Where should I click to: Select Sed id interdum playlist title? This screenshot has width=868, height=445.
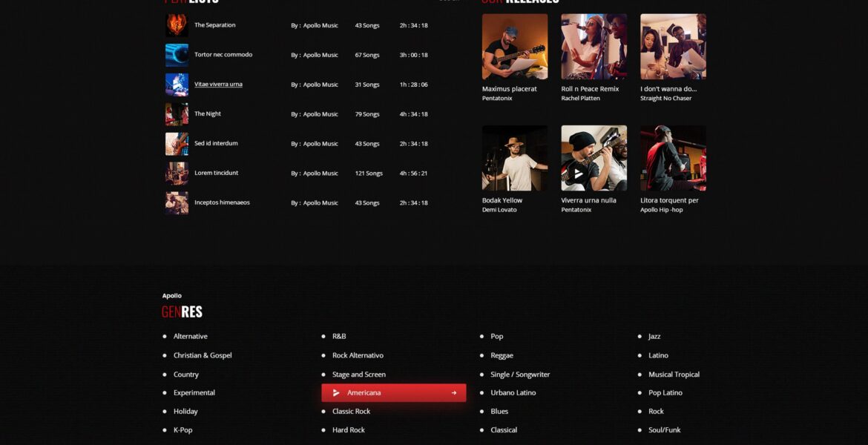(x=216, y=143)
